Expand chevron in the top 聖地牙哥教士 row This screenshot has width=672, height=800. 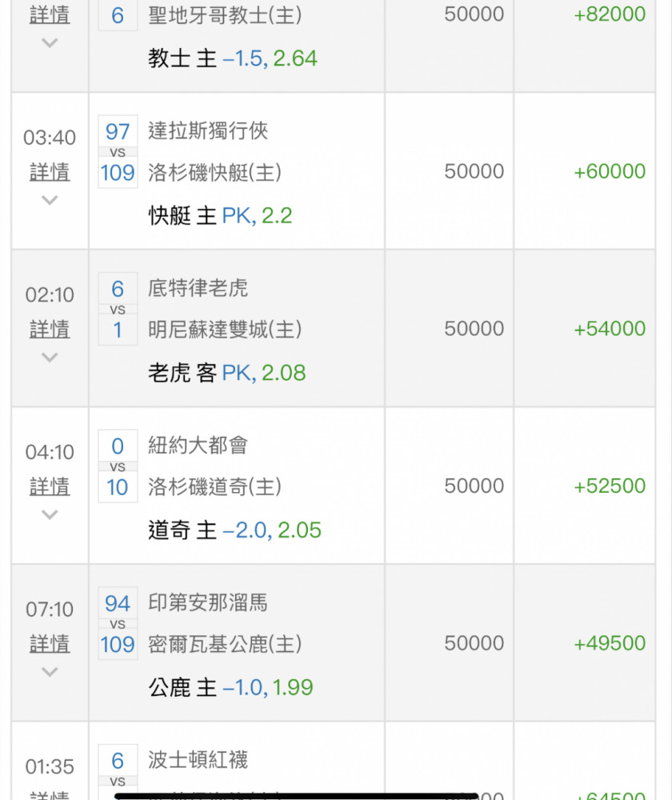point(50,43)
